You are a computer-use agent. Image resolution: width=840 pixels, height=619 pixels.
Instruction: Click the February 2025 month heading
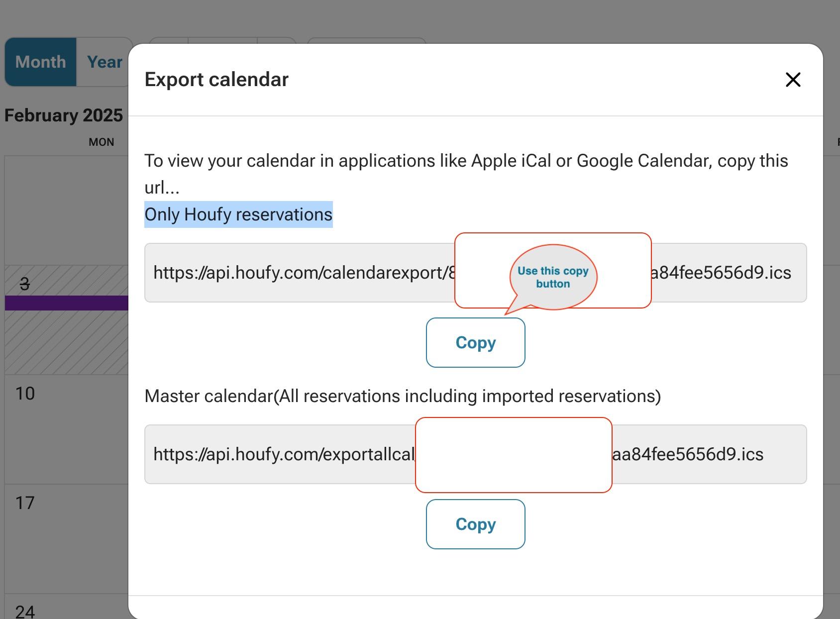click(64, 115)
